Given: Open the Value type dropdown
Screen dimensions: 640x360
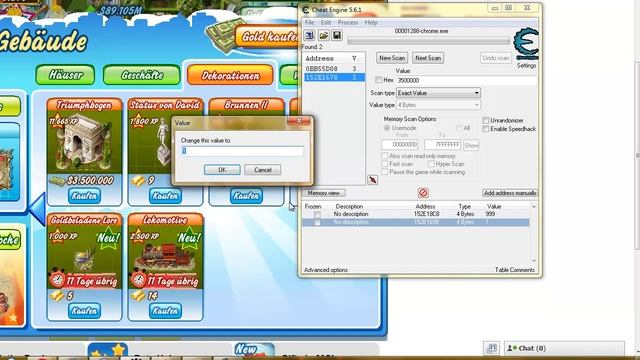Looking at the screenshot, I should click(438, 105).
